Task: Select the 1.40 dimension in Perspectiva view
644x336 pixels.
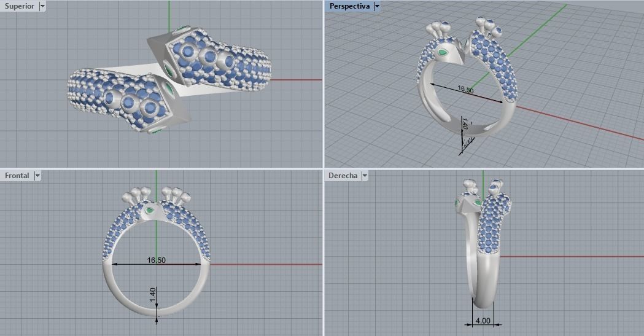Action: tap(464, 123)
